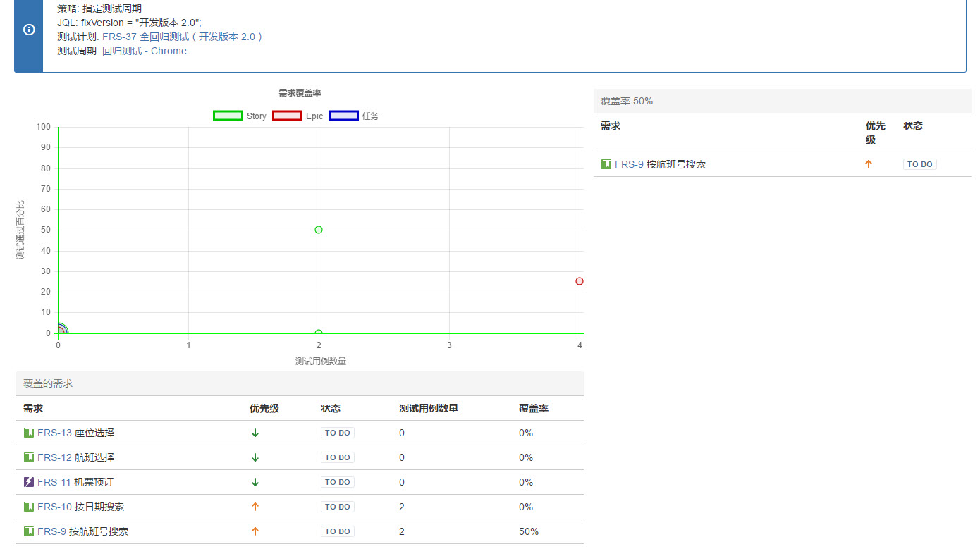Image resolution: width=980 pixels, height=549 pixels.
Task: Click the green Story point at 50 percent
Action: [x=319, y=230]
